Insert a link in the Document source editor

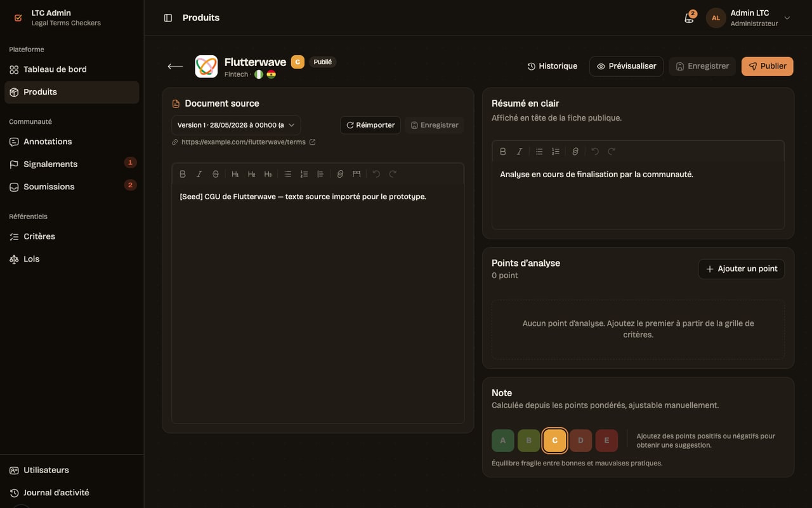click(340, 174)
